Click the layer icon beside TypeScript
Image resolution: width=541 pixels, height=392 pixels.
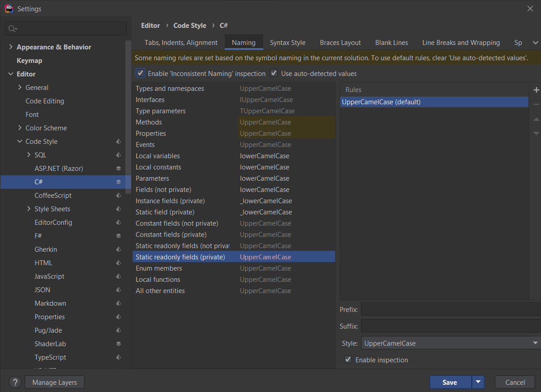click(119, 357)
